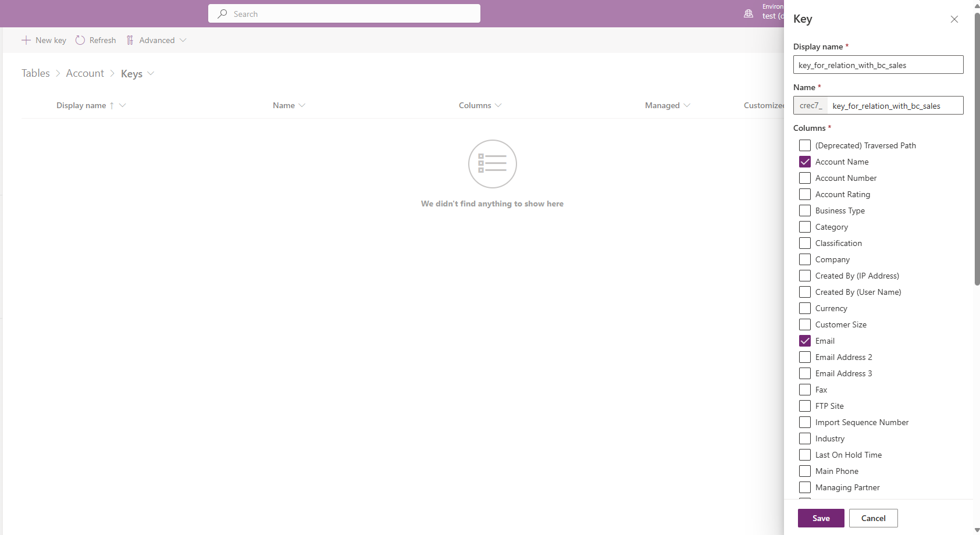The image size is (980, 535).
Task: Open the Columns column dropdown chevron
Action: [x=498, y=105]
